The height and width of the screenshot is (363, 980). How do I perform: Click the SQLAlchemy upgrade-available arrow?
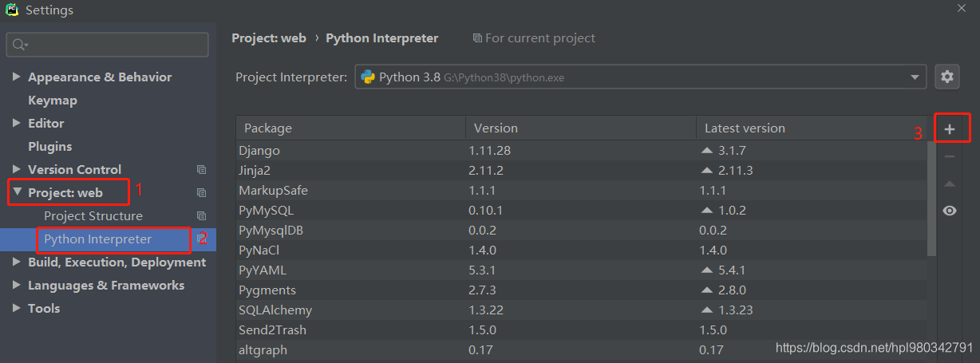click(x=706, y=310)
